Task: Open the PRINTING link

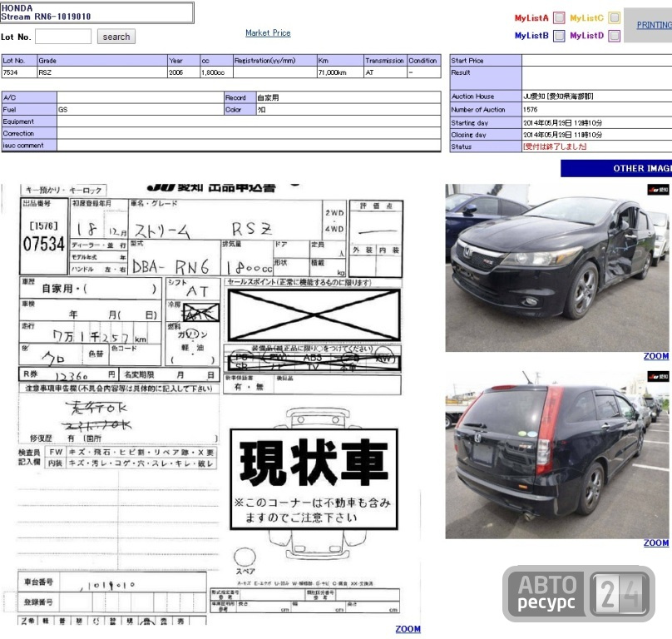Action: click(x=654, y=25)
